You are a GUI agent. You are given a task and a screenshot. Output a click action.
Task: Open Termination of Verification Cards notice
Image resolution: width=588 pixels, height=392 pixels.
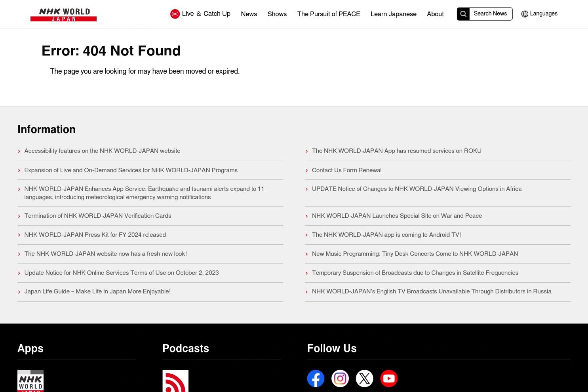[x=98, y=216]
